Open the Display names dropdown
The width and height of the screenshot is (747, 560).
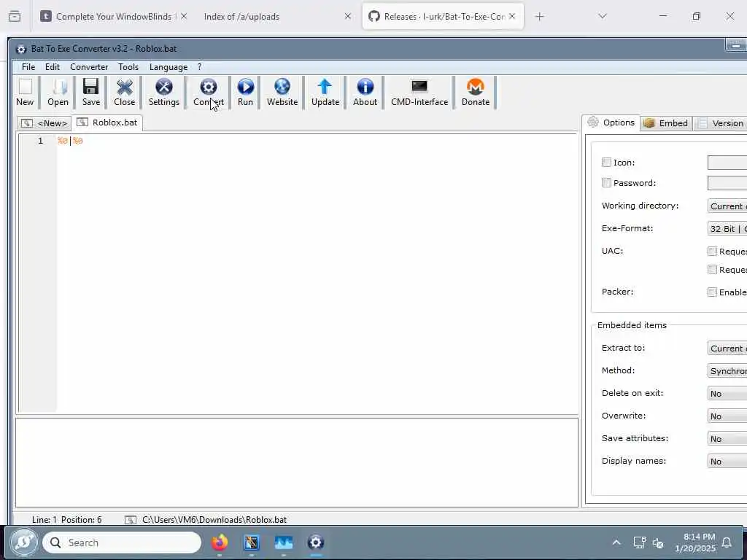727,461
